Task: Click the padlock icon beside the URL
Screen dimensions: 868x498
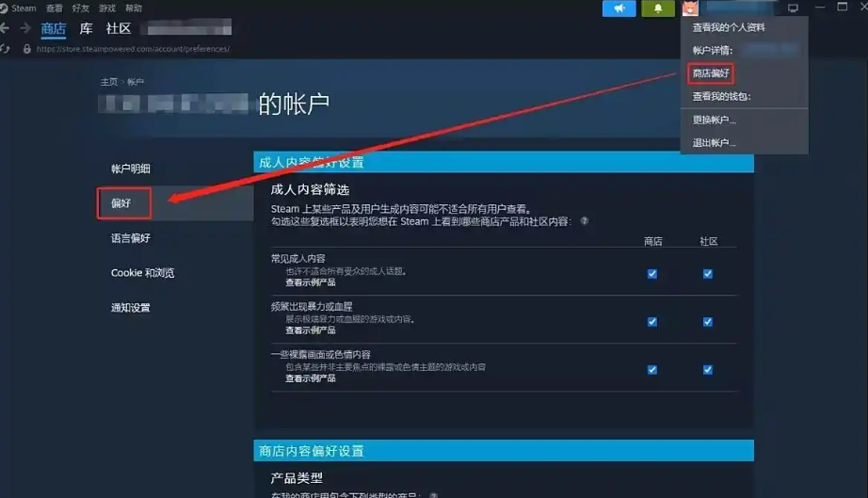Action: (26, 49)
